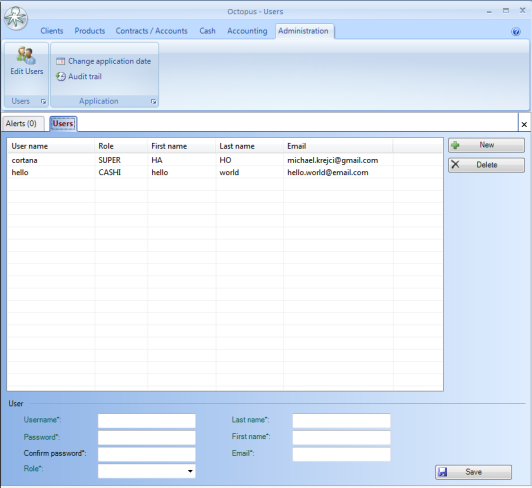The height and width of the screenshot is (488, 532).
Task: Open the Audit trail clock icon
Action: (x=60, y=76)
